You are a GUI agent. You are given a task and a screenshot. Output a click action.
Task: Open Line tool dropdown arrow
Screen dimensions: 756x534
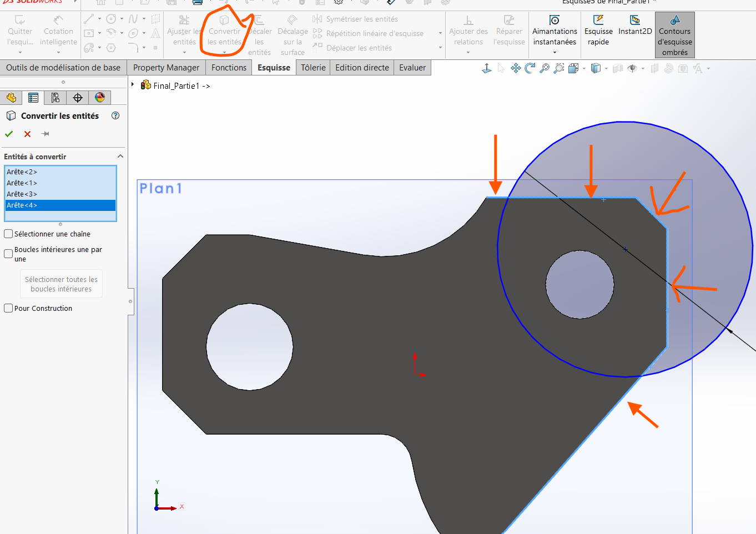tap(99, 19)
